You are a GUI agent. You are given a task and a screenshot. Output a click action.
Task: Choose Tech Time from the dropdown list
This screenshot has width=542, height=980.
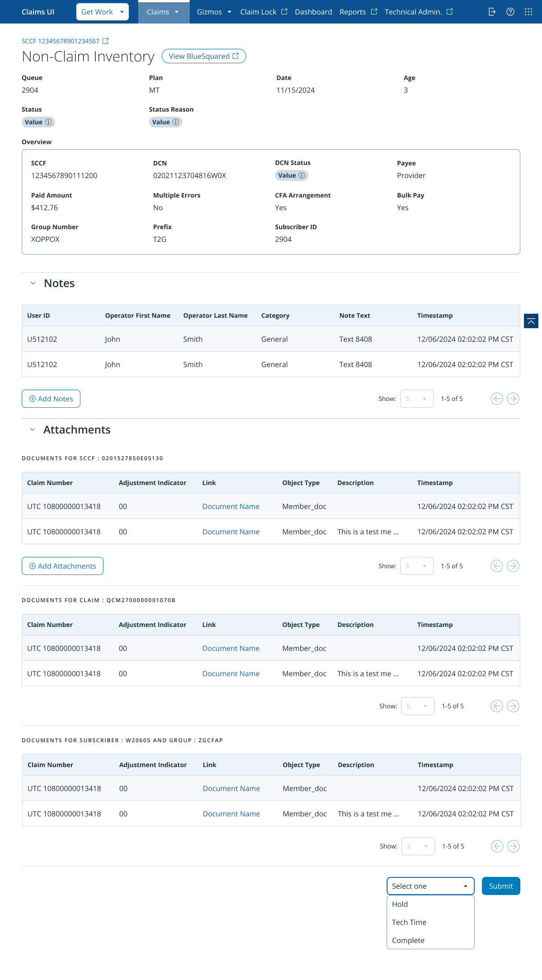(x=430, y=922)
